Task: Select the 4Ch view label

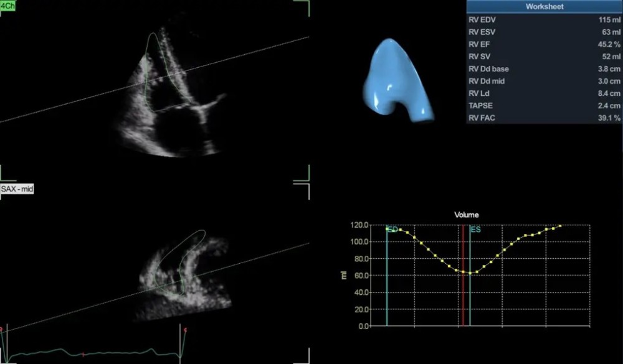Action: [x=9, y=4]
